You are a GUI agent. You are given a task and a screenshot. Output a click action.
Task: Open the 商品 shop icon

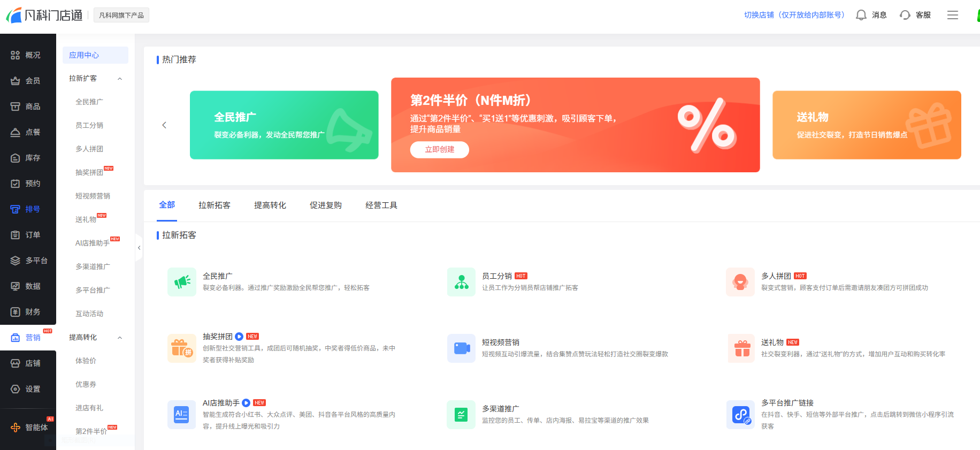point(15,106)
